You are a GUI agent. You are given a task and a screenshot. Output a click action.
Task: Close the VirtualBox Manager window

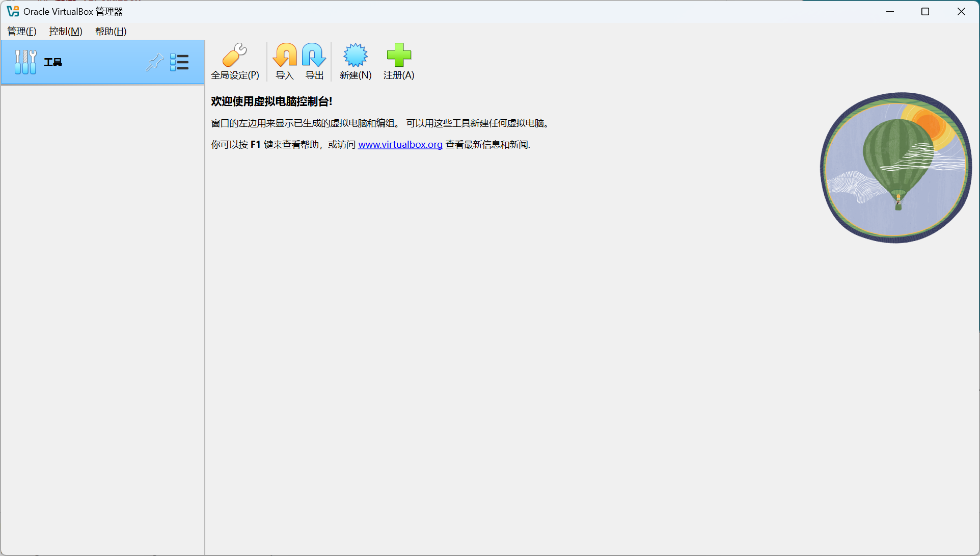[x=961, y=11]
